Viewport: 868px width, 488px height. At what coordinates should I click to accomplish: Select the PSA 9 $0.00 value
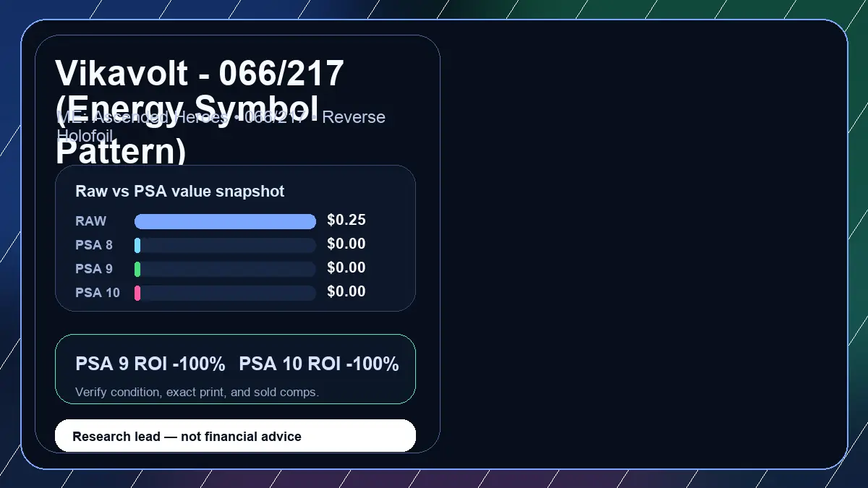(346, 267)
